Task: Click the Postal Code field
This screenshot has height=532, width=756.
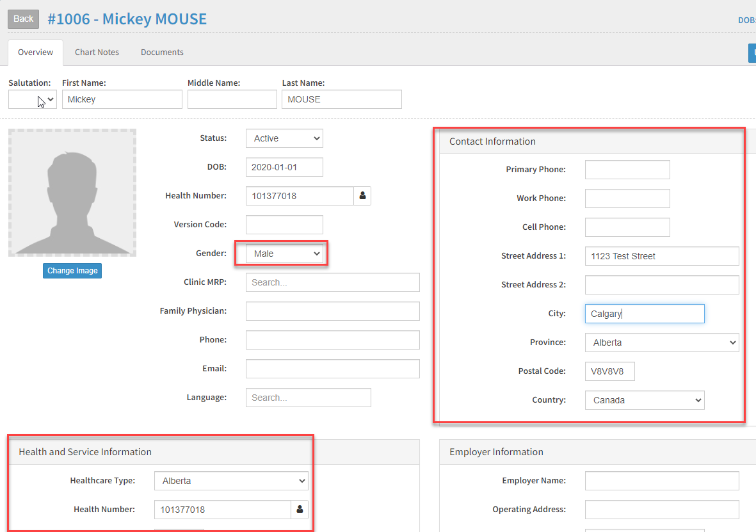Action: click(x=610, y=371)
